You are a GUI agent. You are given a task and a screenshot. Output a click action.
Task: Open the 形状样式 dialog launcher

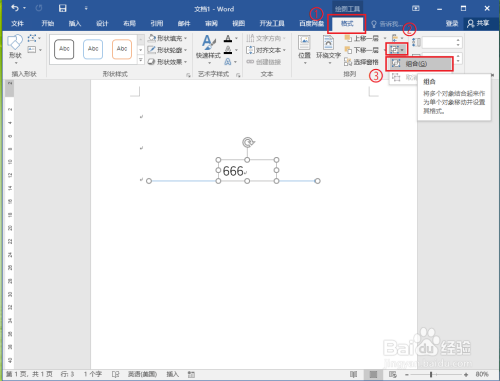tap(188, 75)
